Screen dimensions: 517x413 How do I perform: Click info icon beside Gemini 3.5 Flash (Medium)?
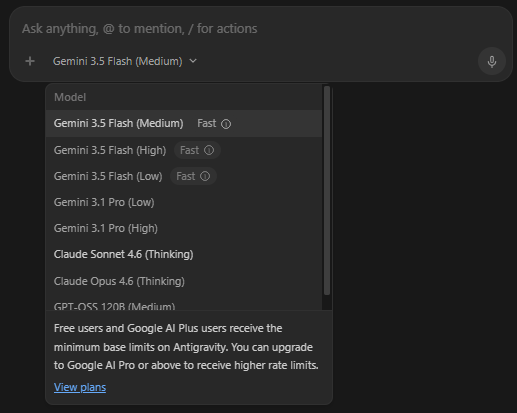(226, 124)
